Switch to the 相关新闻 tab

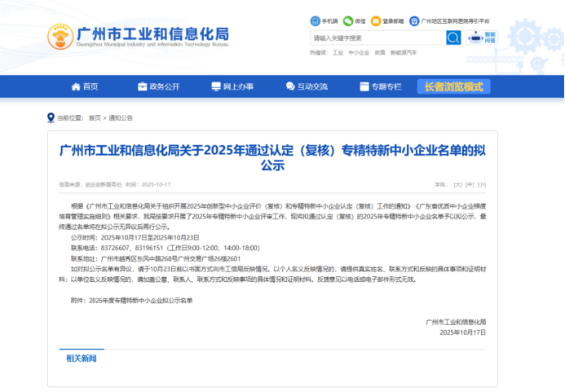(x=82, y=359)
